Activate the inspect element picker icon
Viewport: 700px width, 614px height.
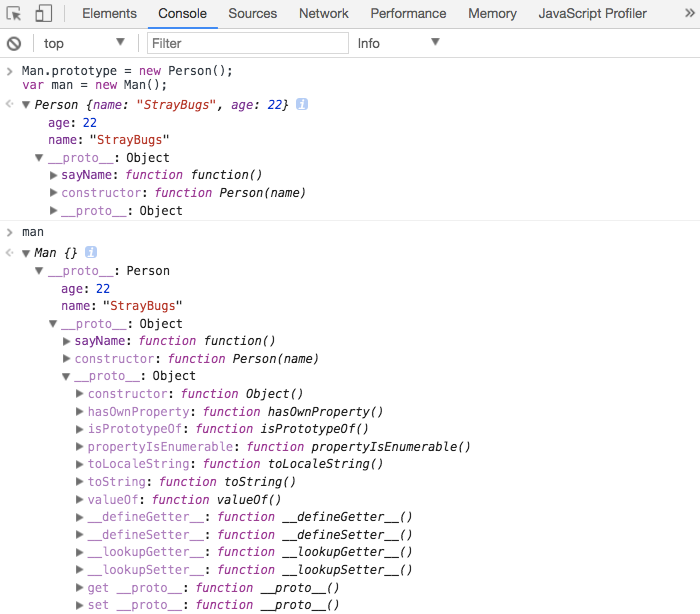point(14,13)
